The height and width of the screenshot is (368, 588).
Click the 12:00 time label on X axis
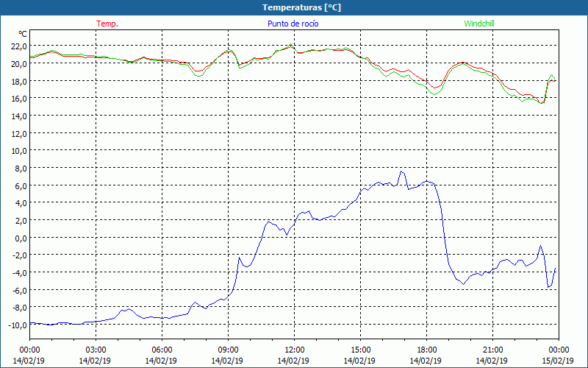[295, 350]
